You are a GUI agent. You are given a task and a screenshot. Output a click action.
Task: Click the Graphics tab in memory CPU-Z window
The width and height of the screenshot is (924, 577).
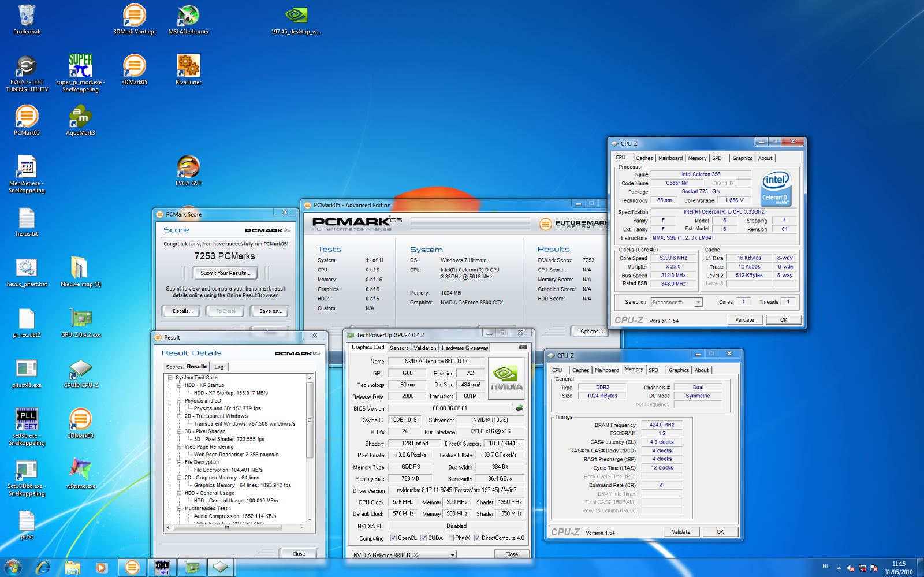point(679,370)
